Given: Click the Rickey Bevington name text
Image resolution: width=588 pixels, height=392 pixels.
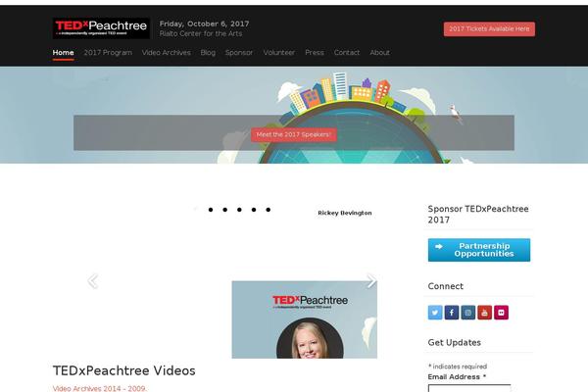Looking at the screenshot, I should coord(345,213).
